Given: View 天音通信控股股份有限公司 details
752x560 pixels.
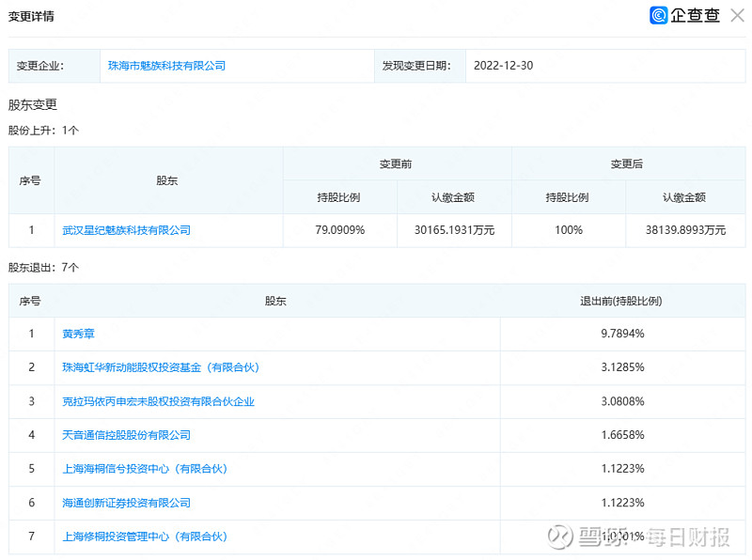Looking at the screenshot, I should click(x=126, y=435).
